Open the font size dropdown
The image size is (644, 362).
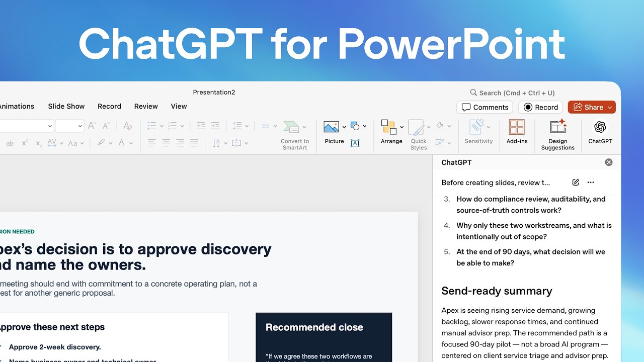pos(80,126)
